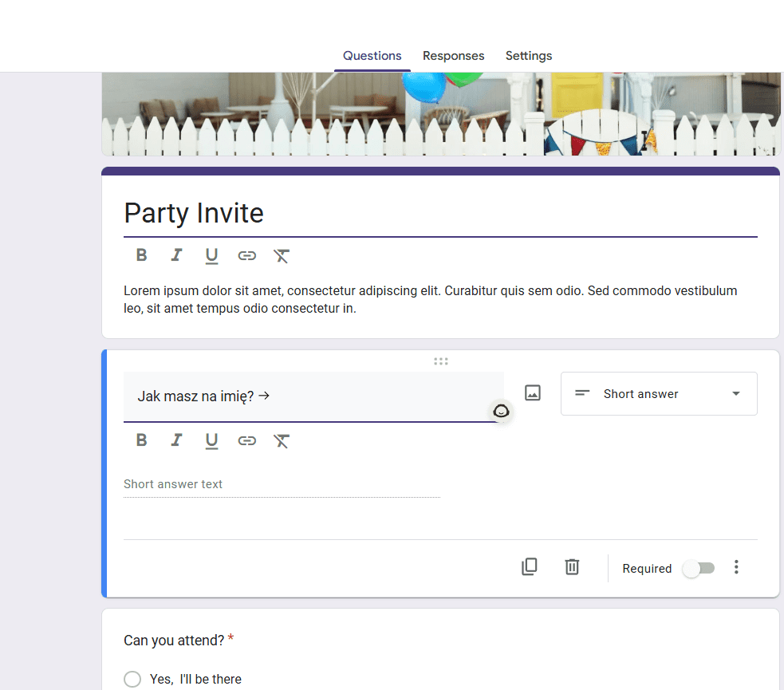This screenshot has width=784, height=690.
Task: Apply italic formatting to form title
Action: pyautogui.click(x=176, y=255)
